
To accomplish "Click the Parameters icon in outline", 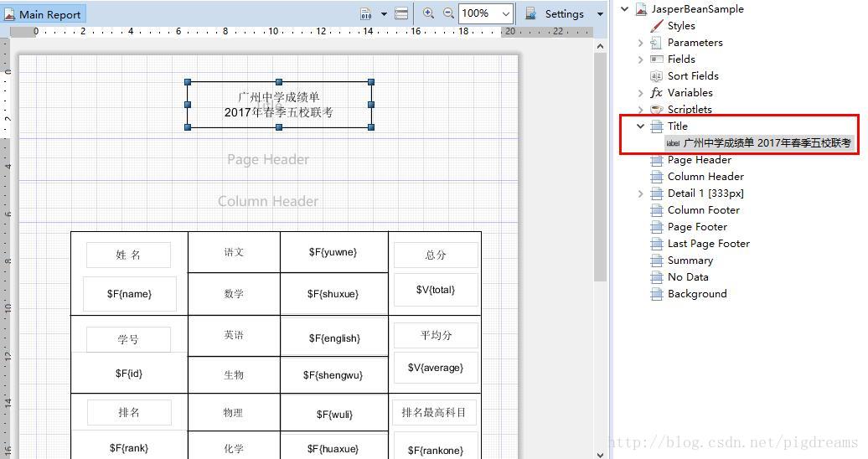I will pyautogui.click(x=657, y=43).
